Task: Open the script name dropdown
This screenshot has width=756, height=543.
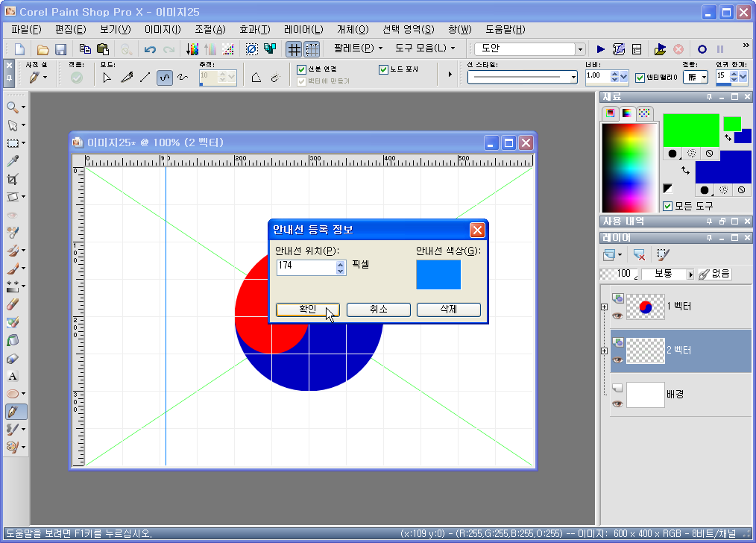Action: click(x=580, y=49)
